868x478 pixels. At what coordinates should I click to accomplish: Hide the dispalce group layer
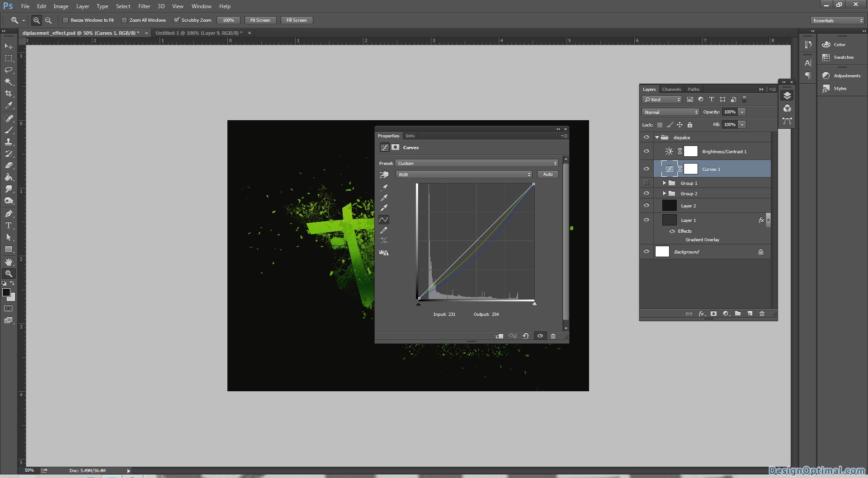pos(646,137)
